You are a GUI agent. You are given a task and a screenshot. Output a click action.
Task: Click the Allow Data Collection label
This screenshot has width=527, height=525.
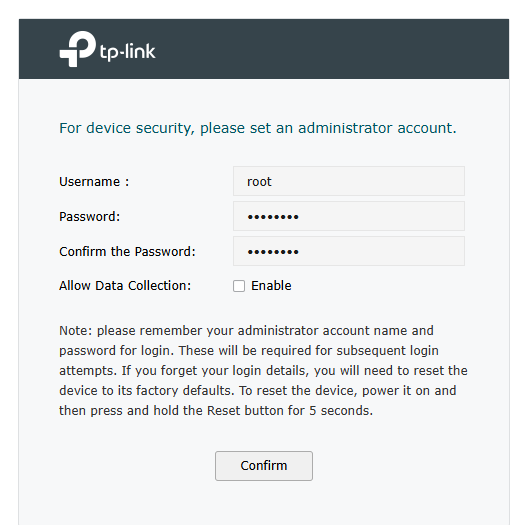point(125,286)
